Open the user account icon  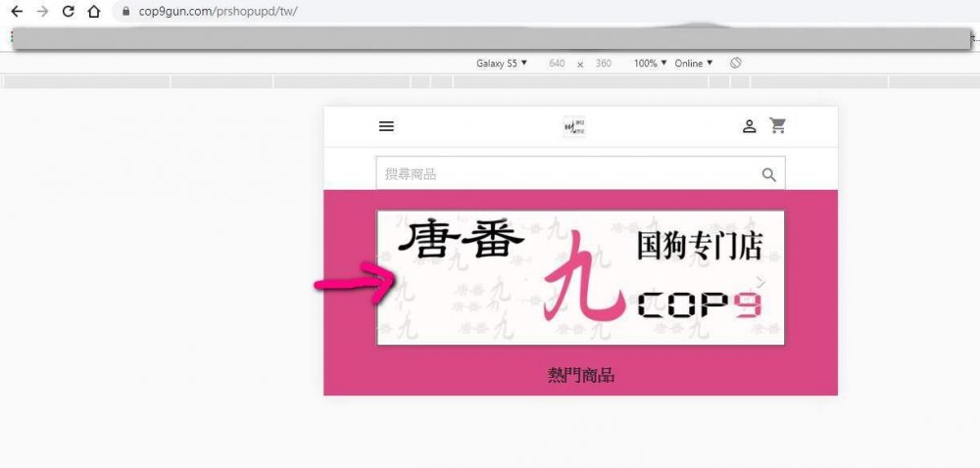[749, 126]
